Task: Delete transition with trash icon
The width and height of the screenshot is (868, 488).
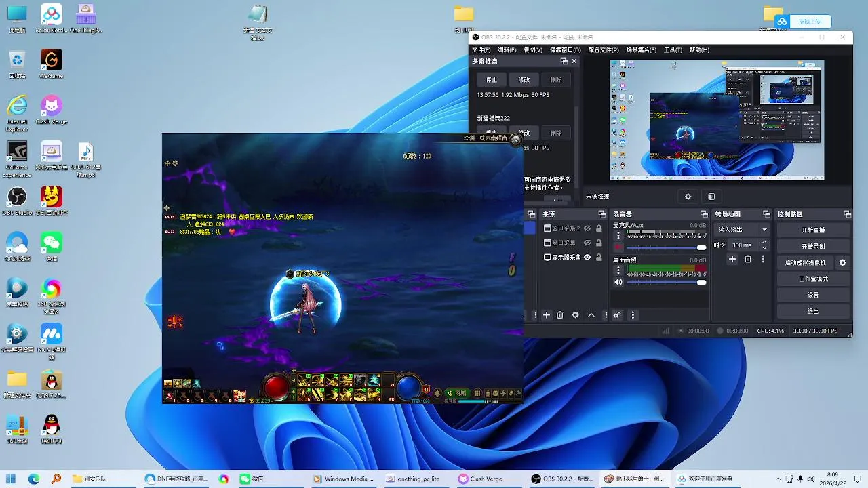Action: 748,259
